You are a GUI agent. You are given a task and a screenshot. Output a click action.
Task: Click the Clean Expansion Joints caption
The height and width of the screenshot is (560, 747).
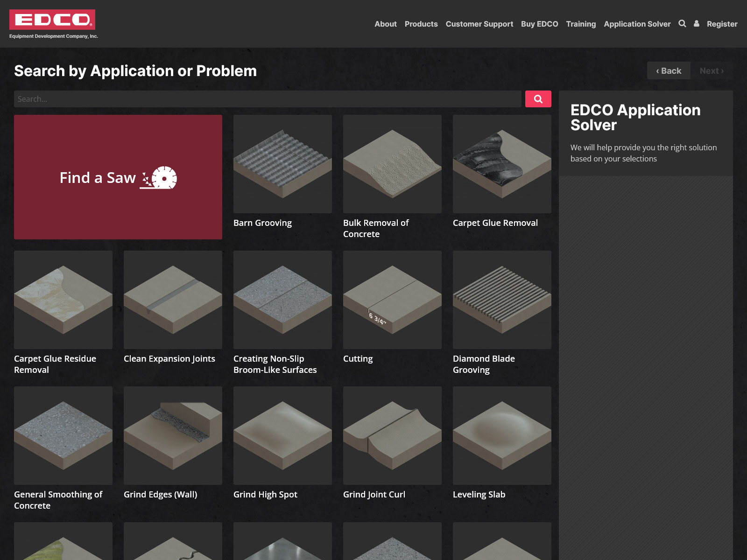click(x=169, y=359)
